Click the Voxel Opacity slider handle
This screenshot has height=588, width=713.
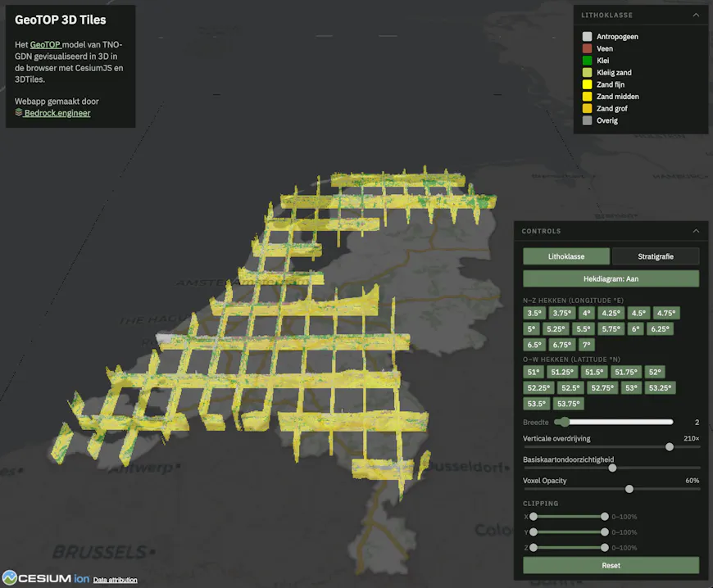point(629,488)
